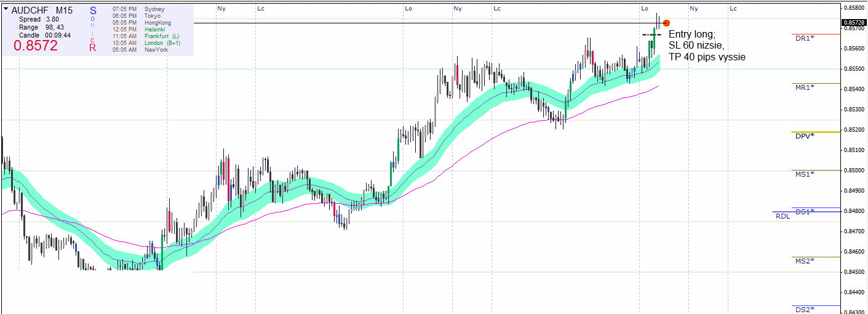Click 0.85800 on the price axis
The image size is (868, 314).
click(x=853, y=8)
